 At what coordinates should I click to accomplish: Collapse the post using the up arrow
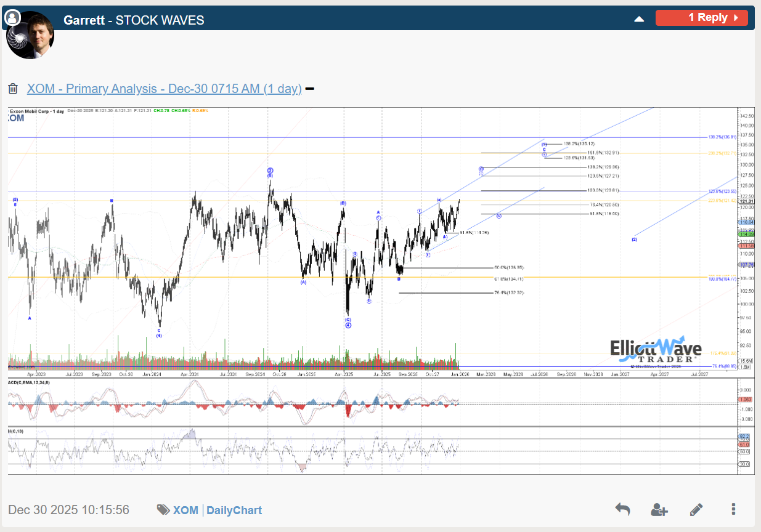pyautogui.click(x=639, y=19)
